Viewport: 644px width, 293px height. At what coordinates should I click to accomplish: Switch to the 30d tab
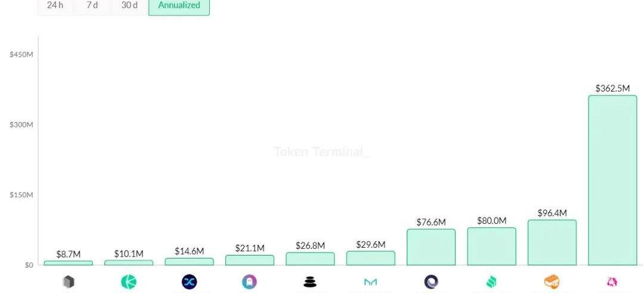[129, 6]
